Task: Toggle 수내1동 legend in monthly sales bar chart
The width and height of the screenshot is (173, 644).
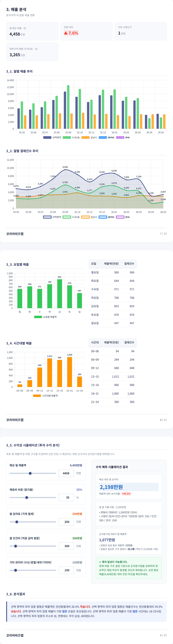Action: 71,137
